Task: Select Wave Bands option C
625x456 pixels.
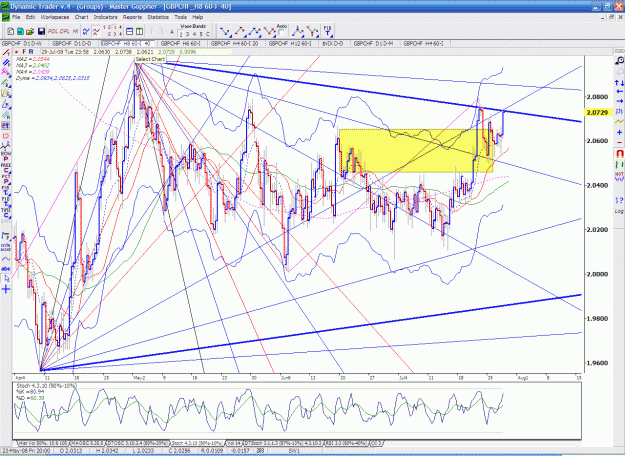Action: click(207, 34)
